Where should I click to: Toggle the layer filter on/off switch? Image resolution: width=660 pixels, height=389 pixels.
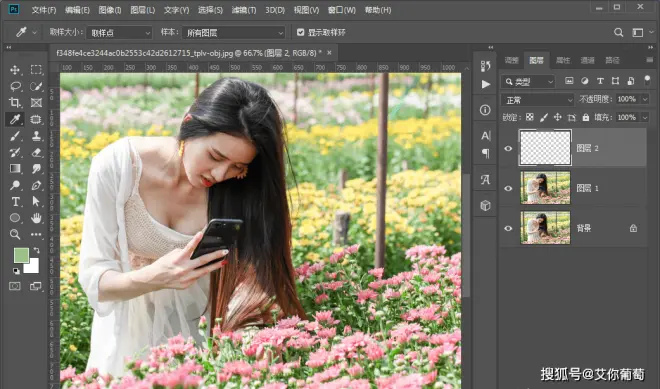pyautogui.click(x=647, y=80)
